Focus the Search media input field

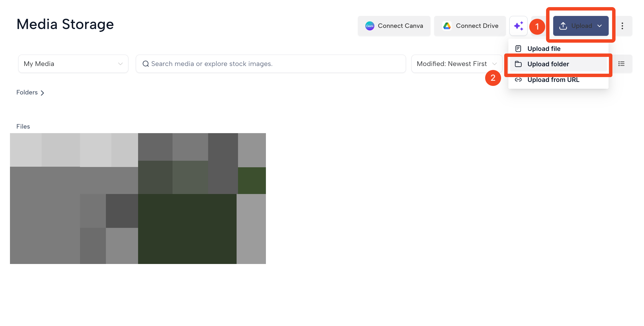(x=271, y=64)
